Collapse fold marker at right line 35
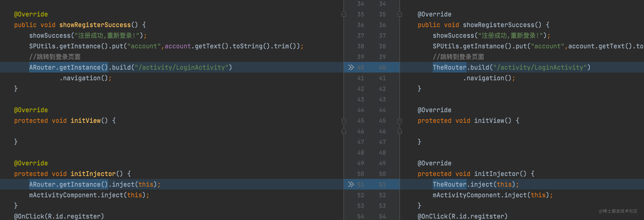The image size is (644, 220). click(x=399, y=14)
